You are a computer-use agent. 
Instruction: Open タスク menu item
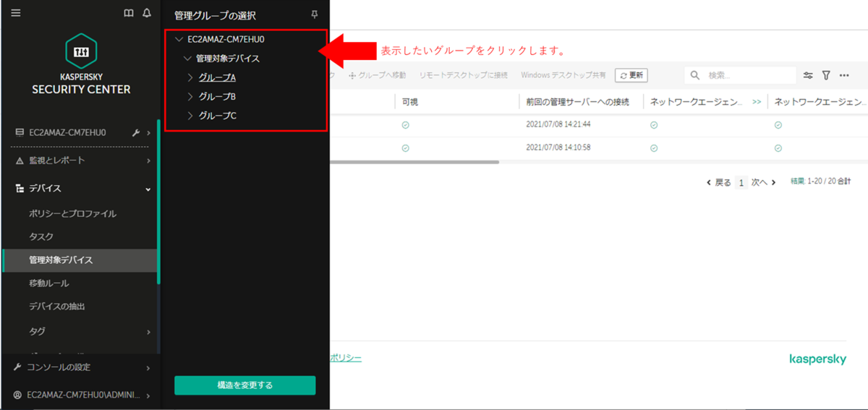tap(41, 237)
